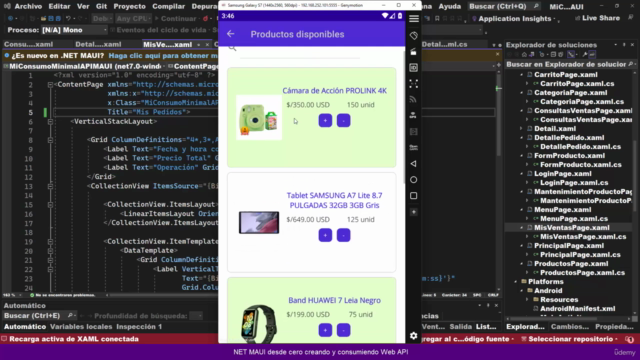The height and width of the screenshot is (360, 640).
Task: Open Genymotion network signal widget
Action: point(413,99)
